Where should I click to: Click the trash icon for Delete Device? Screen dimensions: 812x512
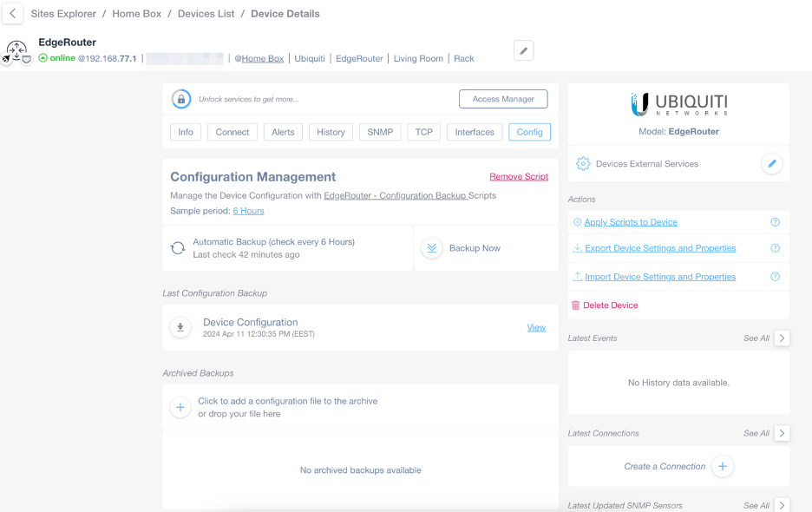(x=575, y=305)
